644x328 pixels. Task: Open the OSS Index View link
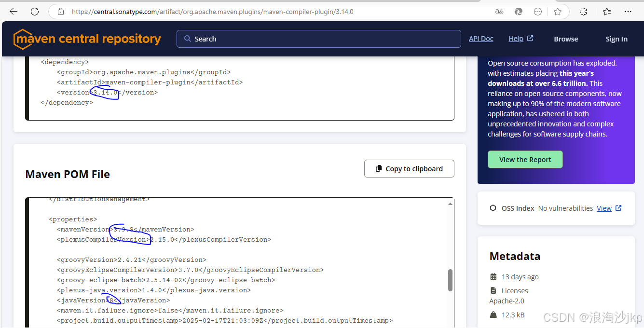604,208
